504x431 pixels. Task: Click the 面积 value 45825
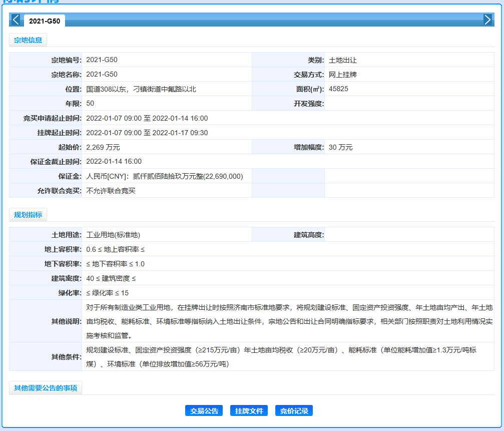coord(338,89)
